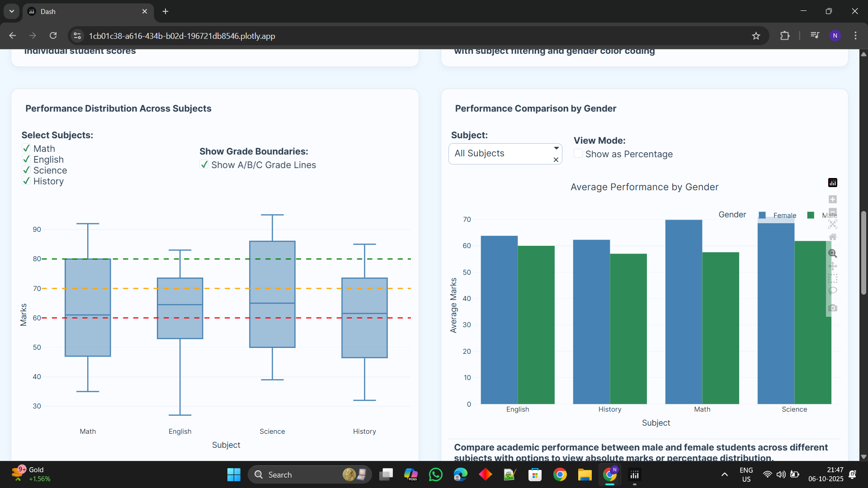Reset axes with the home icon
The image size is (868, 488).
[x=832, y=237]
